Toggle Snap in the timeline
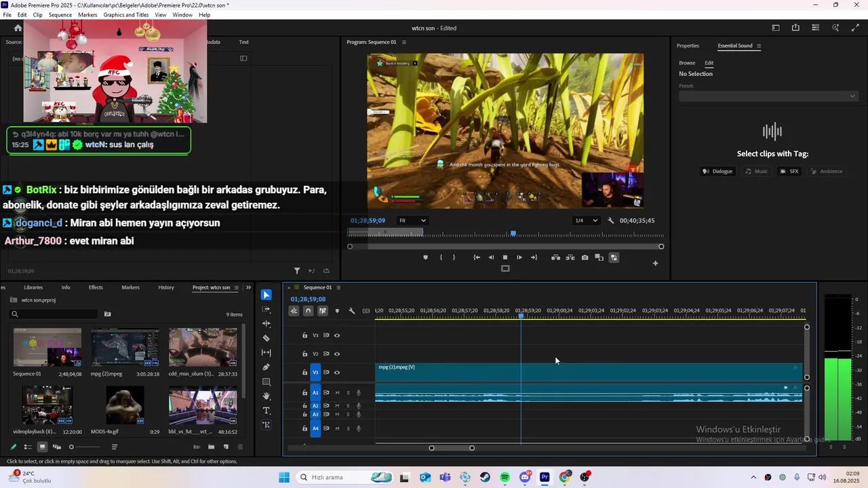868x488 pixels. point(308,311)
